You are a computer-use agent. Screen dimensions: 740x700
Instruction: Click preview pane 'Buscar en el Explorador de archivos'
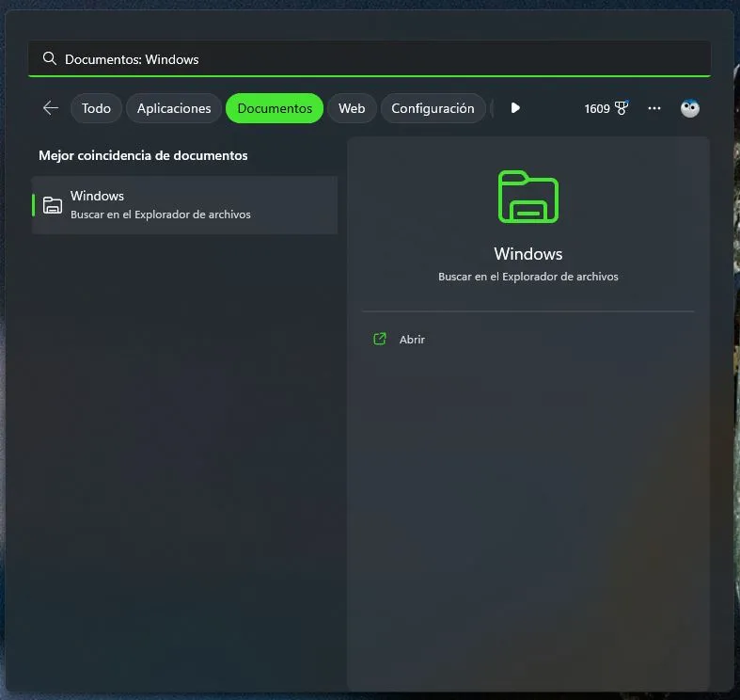[528, 277]
